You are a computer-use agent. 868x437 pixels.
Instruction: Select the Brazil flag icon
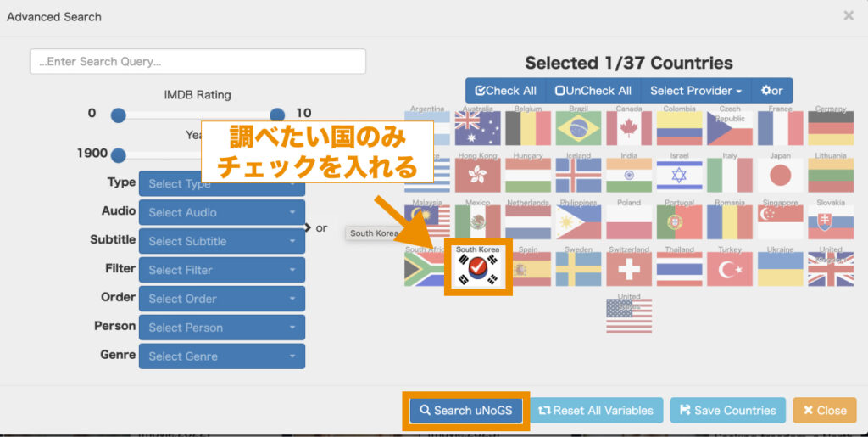[x=578, y=128]
